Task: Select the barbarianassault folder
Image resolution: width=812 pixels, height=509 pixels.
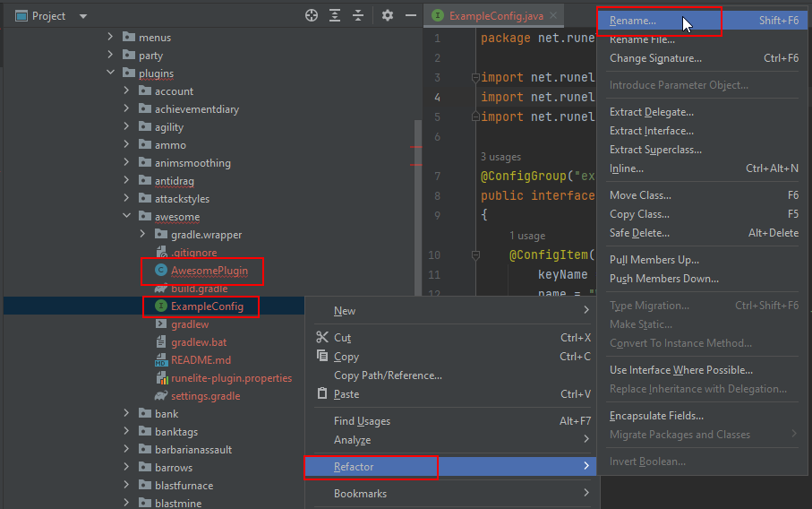Action: [x=193, y=449]
